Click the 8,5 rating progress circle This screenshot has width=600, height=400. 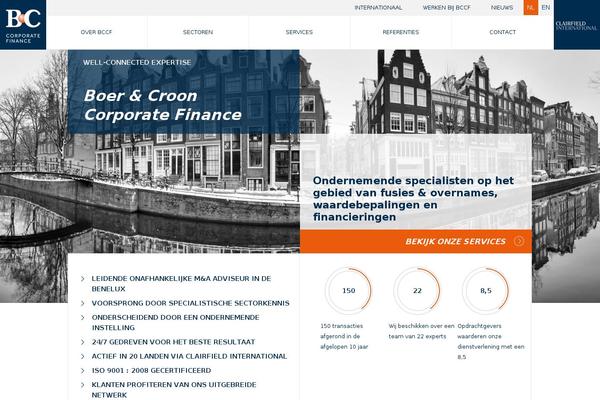(486, 291)
